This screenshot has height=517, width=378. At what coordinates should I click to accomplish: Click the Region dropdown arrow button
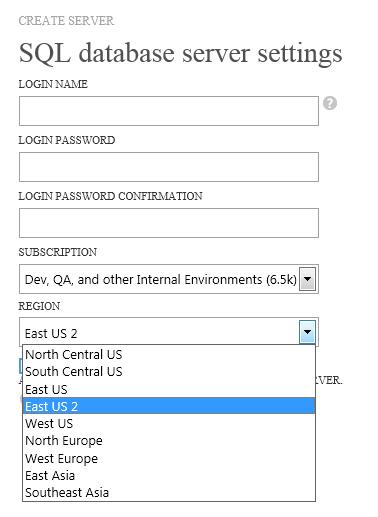click(307, 332)
